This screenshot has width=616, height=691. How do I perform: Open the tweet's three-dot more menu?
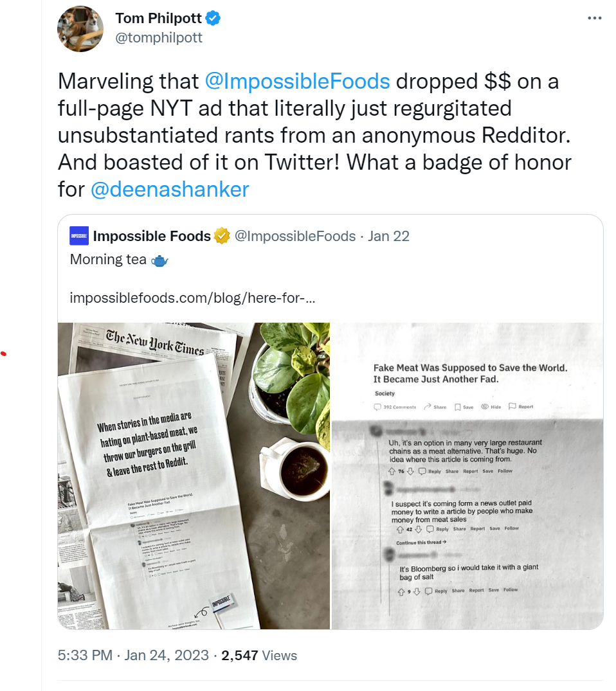coord(595,19)
